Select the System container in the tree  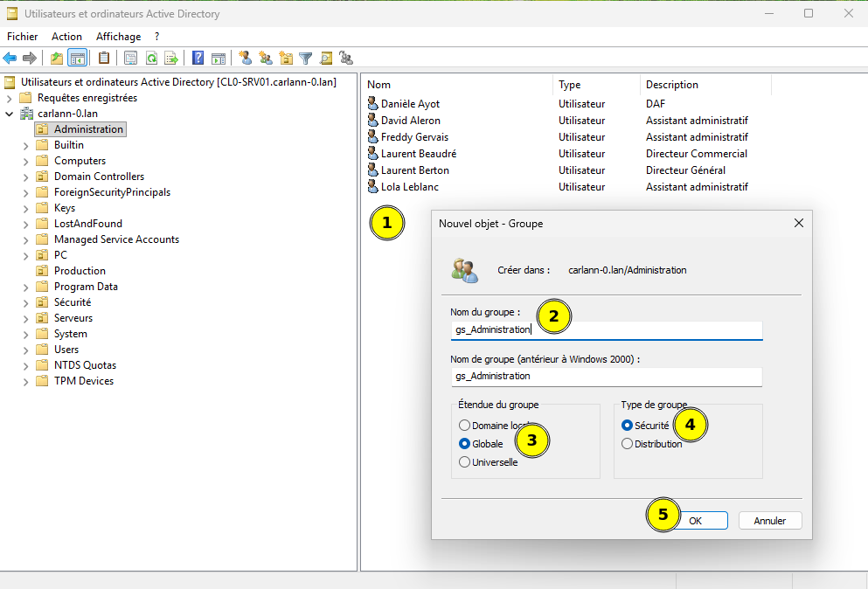(70, 334)
